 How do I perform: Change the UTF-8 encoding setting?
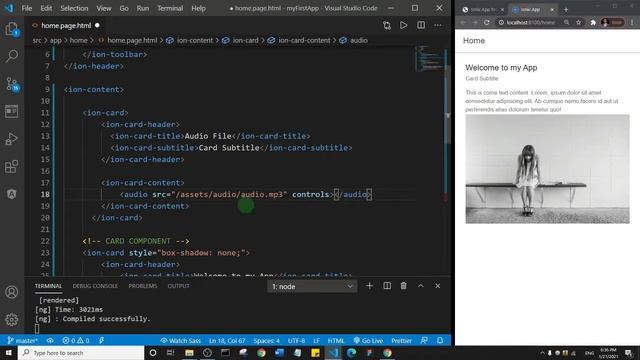click(296, 340)
